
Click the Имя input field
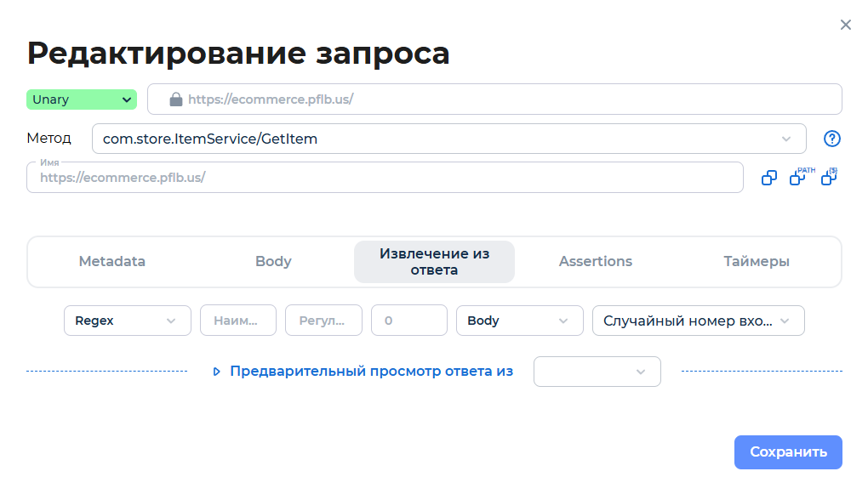tap(383, 178)
